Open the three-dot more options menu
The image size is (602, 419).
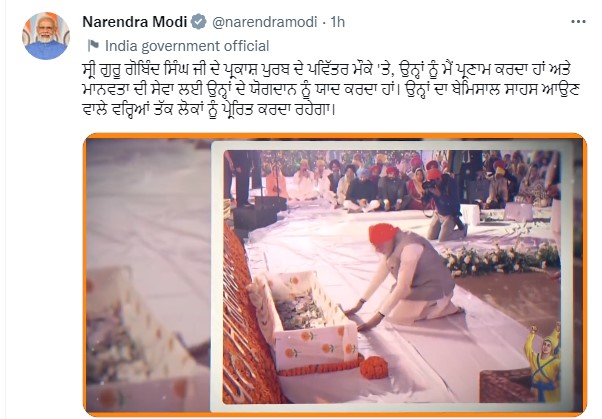[x=578, y=22]
